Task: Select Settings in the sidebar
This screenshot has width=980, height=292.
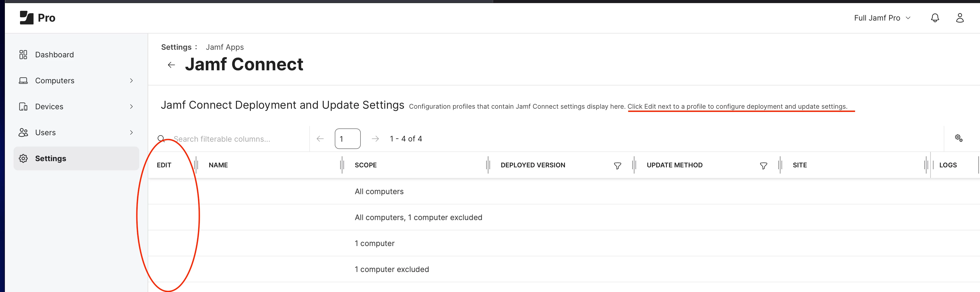Action: 76,158
